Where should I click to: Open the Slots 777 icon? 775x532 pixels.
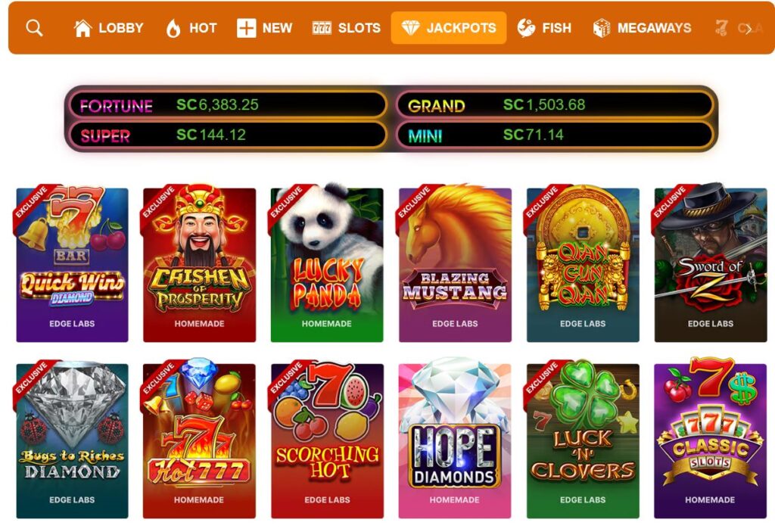pos(322,28)
